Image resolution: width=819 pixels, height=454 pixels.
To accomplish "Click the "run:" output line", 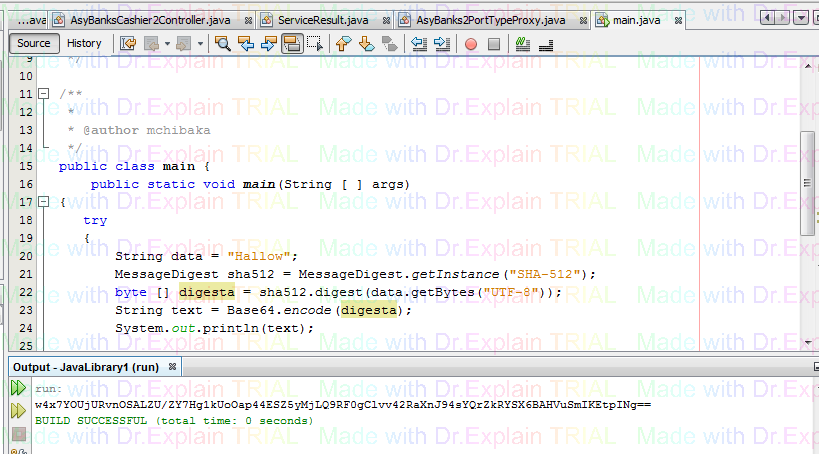I will (x=48, y=389).
